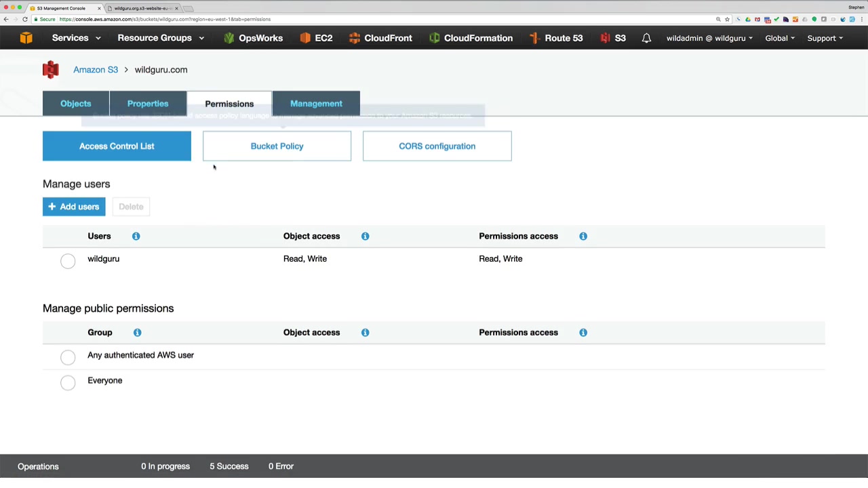Close the S3 Management Console tab
The width and height of the screenshot is (868, 488).
click(100, 8)
